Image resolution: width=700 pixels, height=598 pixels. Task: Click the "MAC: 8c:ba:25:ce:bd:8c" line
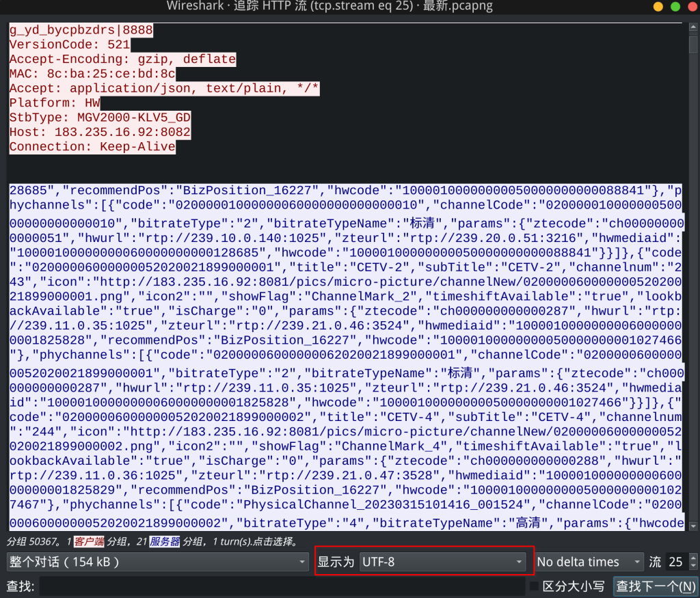92,74
